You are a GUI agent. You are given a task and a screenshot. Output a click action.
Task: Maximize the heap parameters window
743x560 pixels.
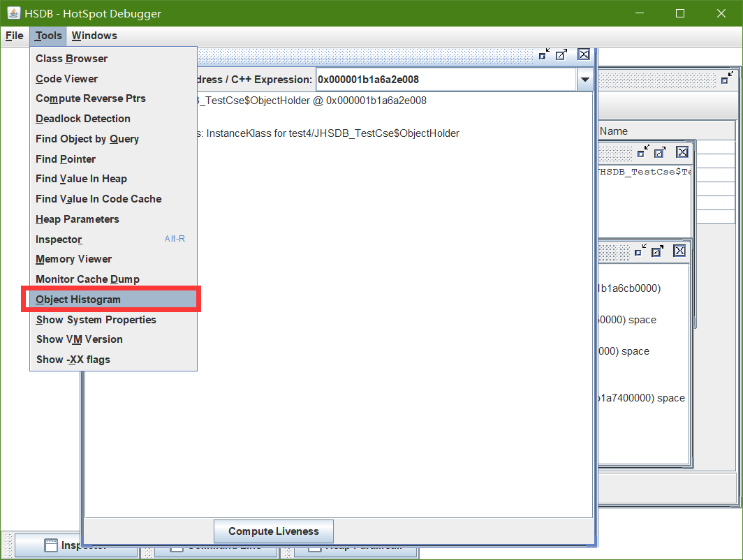pyautogui.click(x=657, y=251)
